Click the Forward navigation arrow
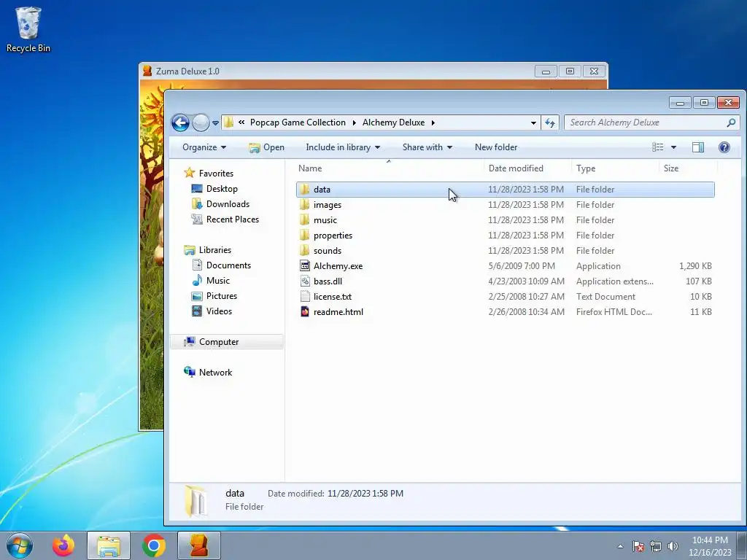Viewport: 747px width, 560px height. point(201,122)
